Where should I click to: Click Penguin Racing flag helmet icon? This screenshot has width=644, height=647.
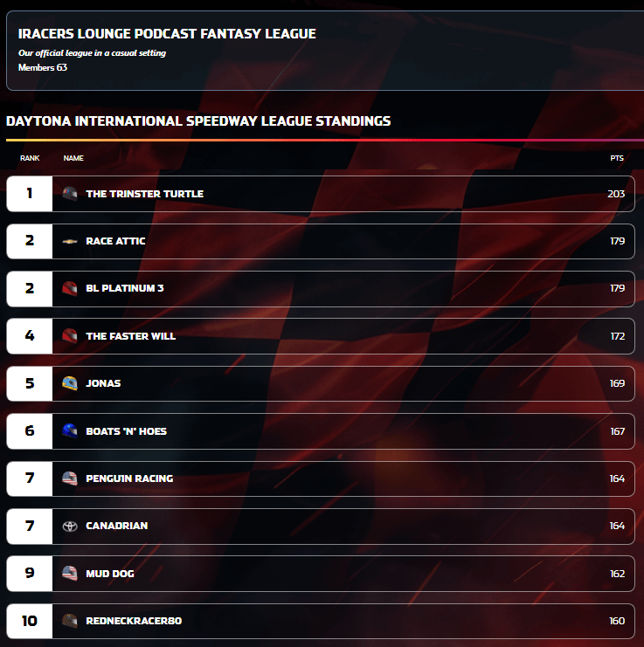point(70,478)
